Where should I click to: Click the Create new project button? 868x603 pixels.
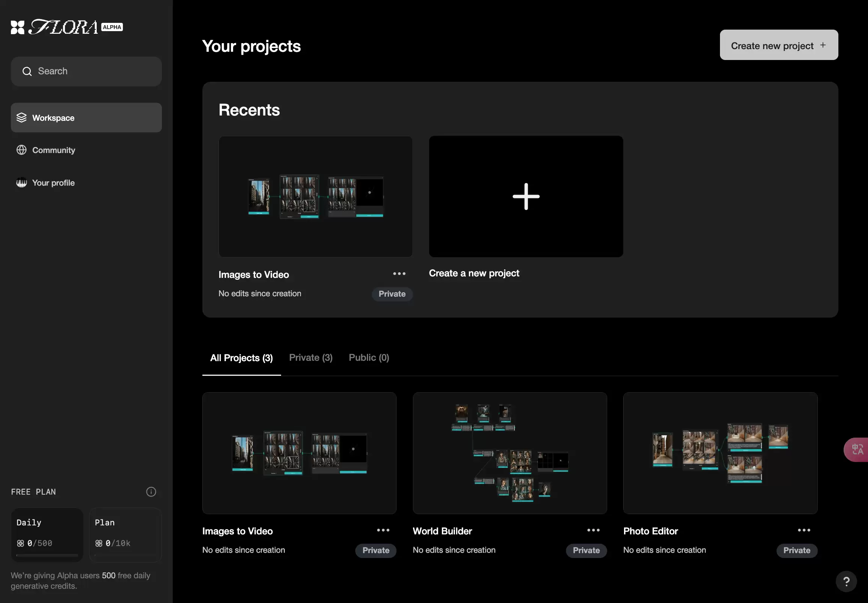pos(778,45)
